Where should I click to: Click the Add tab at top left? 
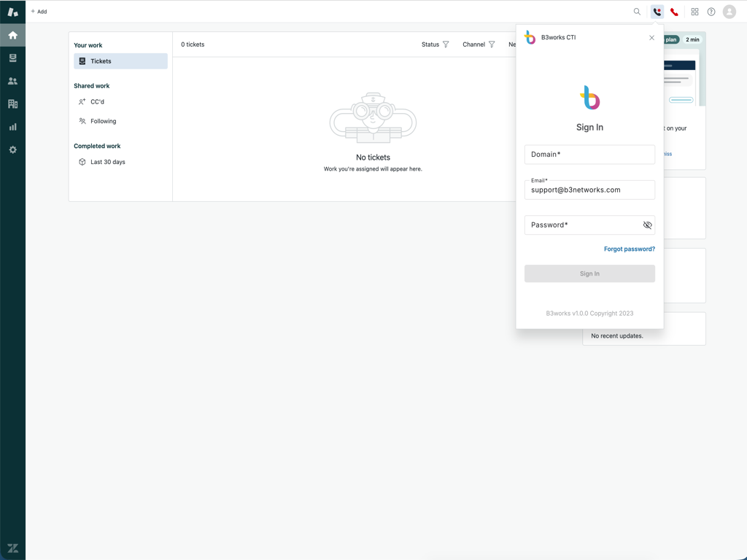click(x=38, y=11)
